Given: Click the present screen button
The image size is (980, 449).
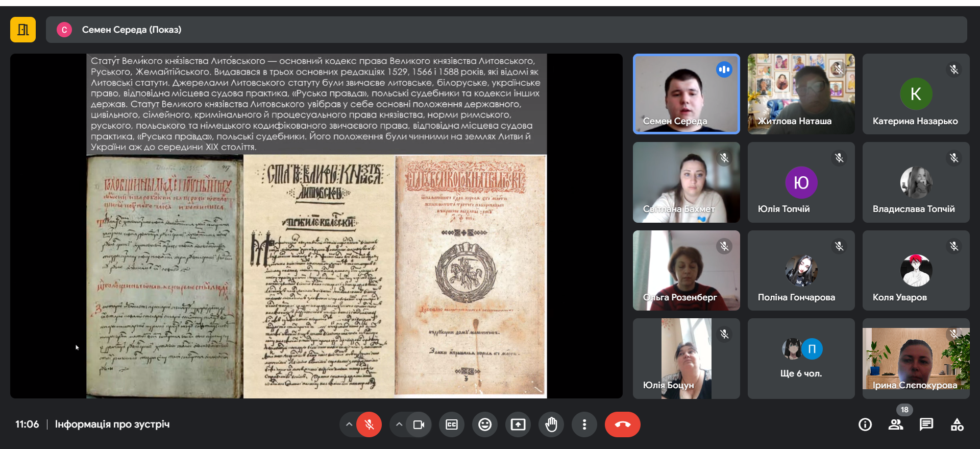Looking at the screenshot, I should [518, 424].
